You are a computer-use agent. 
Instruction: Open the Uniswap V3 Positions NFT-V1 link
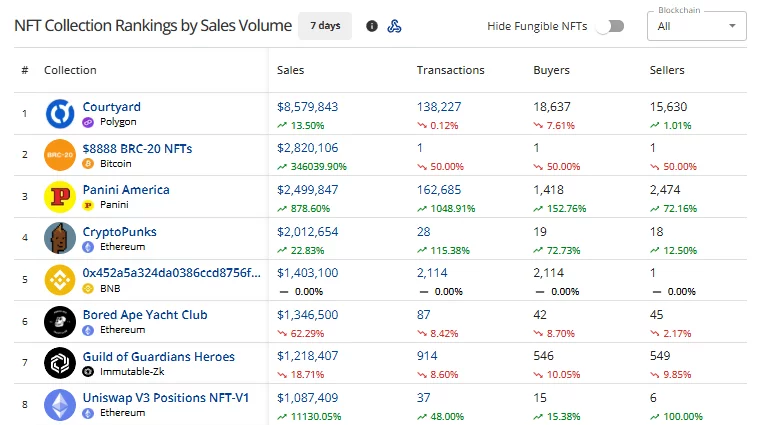[x=166, y=397]
